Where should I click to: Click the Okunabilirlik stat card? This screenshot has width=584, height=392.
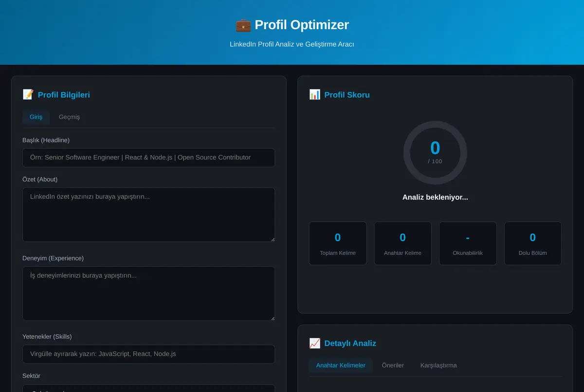tap(468, 243)
